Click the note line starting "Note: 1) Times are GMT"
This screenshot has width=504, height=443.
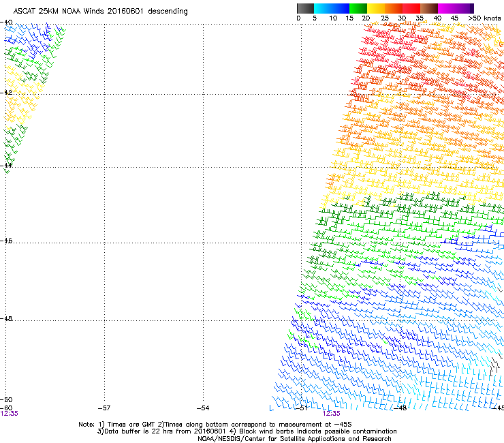215,425
